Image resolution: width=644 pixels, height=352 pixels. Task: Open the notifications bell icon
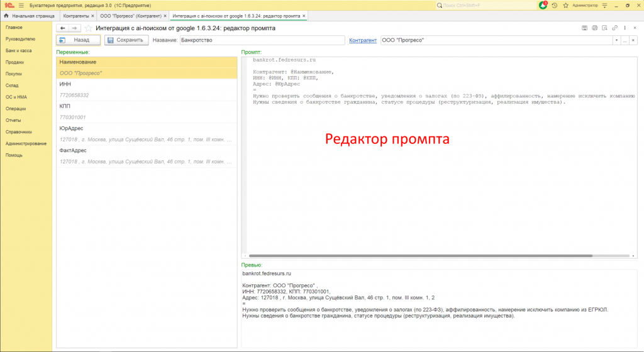pyautogui.click(x=543, y=5)
